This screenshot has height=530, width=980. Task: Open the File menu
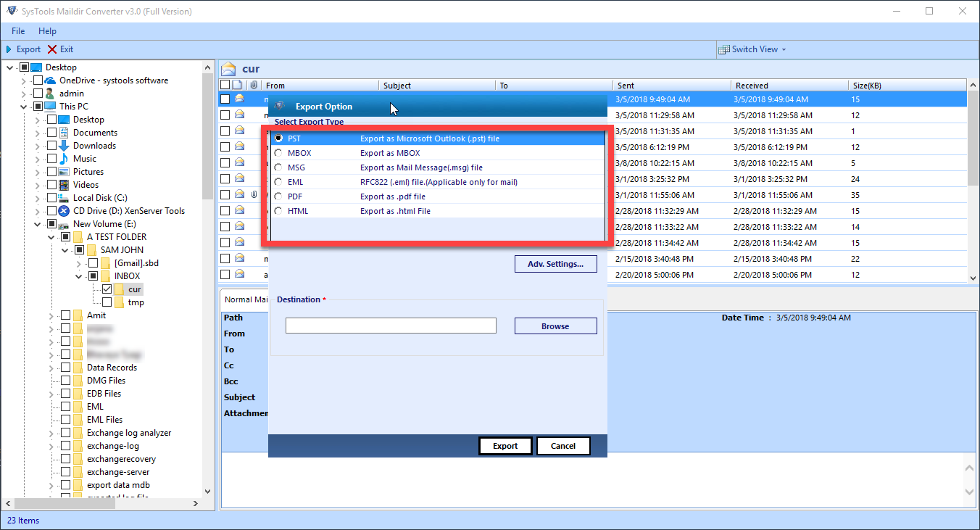coord(18,31)
